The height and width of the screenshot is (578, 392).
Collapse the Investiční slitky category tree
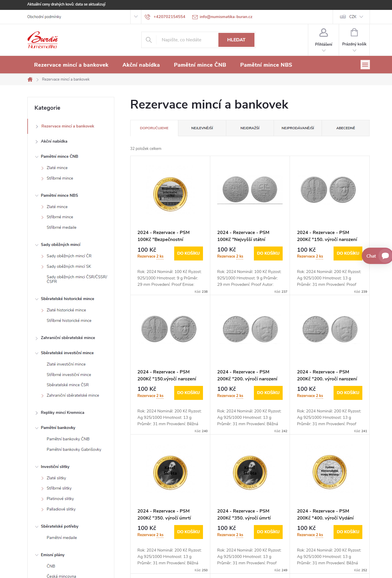[x=37, y=467]
